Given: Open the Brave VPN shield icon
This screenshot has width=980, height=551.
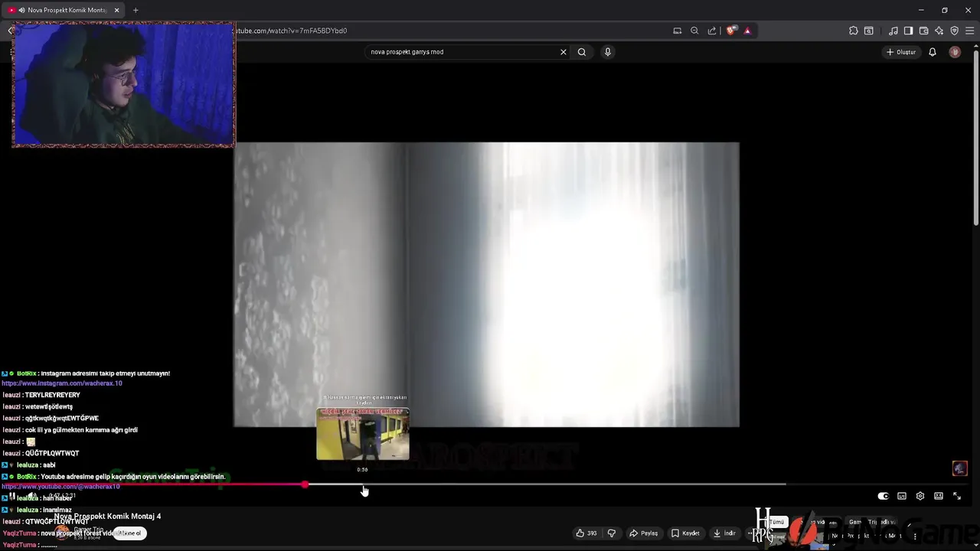Looking at the screenshot, I should click(x=955, y=31).
